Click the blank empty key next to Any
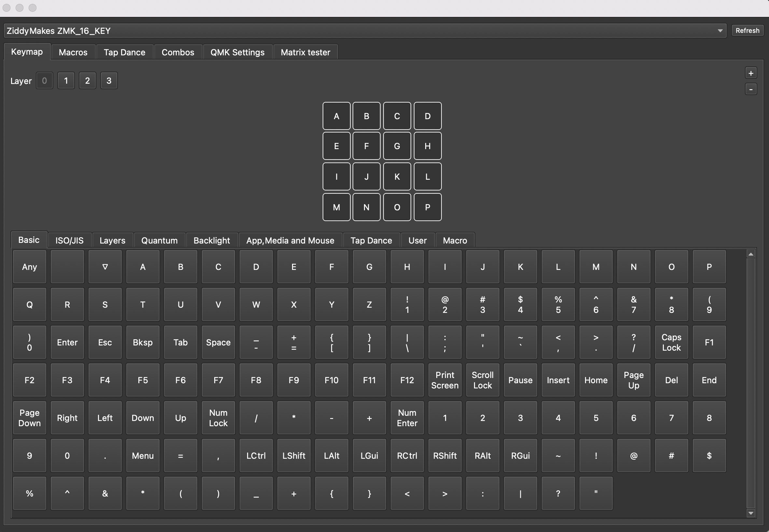The width and height of the screenshot is (769, 532). [67, 267]
